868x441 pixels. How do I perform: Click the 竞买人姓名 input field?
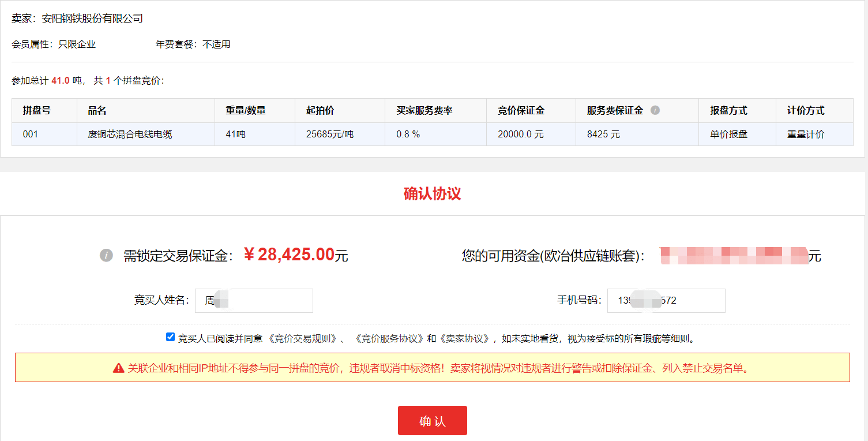coord(254,301)
